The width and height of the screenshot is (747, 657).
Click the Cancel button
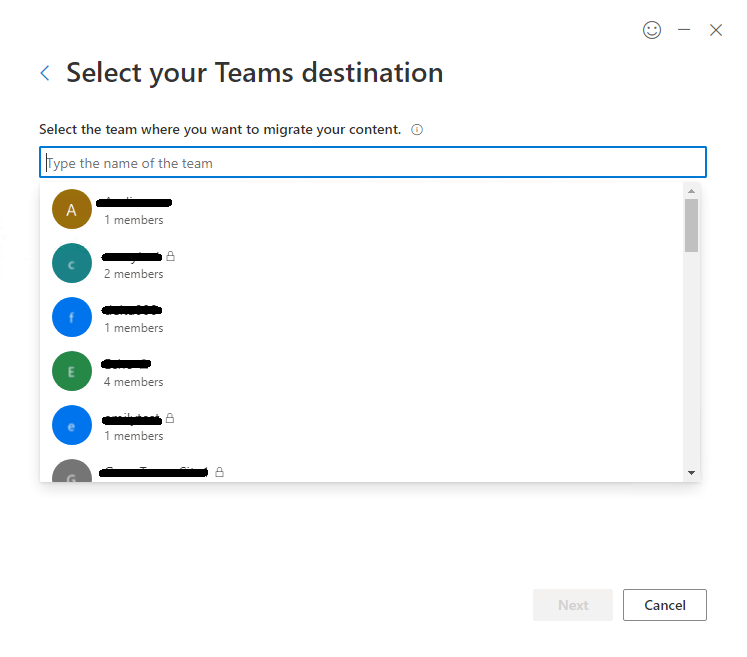(665, 605)
